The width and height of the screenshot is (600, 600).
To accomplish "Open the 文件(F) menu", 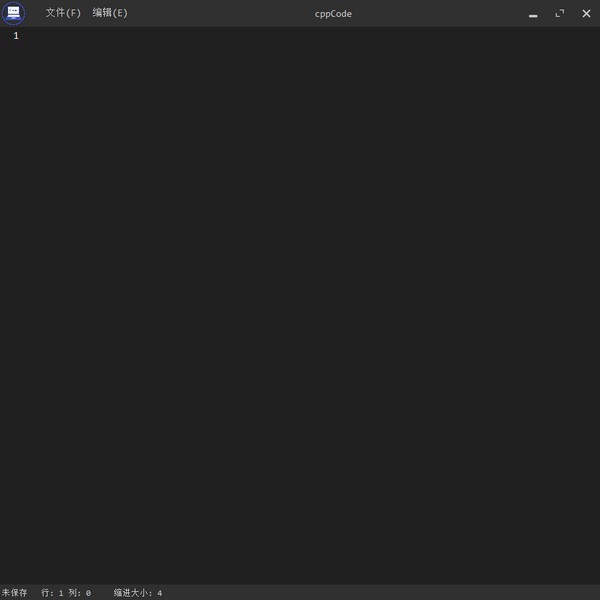I will point(63,13).
